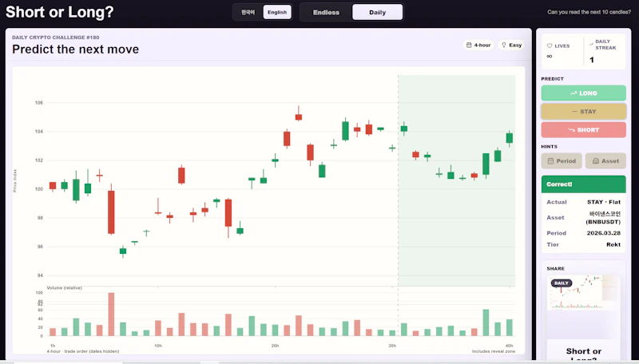The image size is (639, 364).
Task: Click the 'Predict the next move' heading
Action: click(x=75, y=49)
